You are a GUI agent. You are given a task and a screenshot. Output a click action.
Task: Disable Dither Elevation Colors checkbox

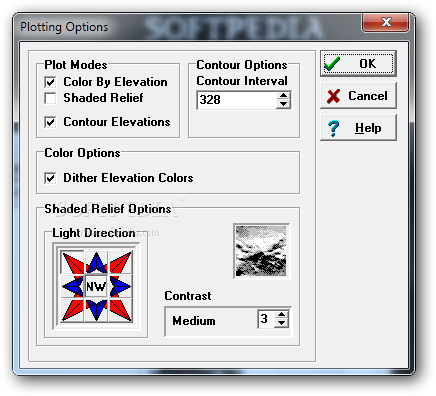click(x=50, y=178)
